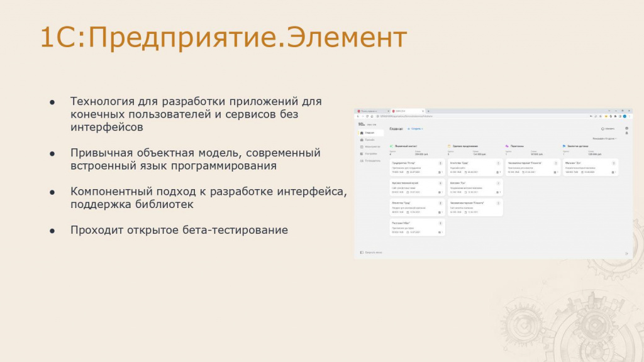Bookmark the page with the star icon
The height and width of the screenshot is (362, 644).
click(601, 116)
